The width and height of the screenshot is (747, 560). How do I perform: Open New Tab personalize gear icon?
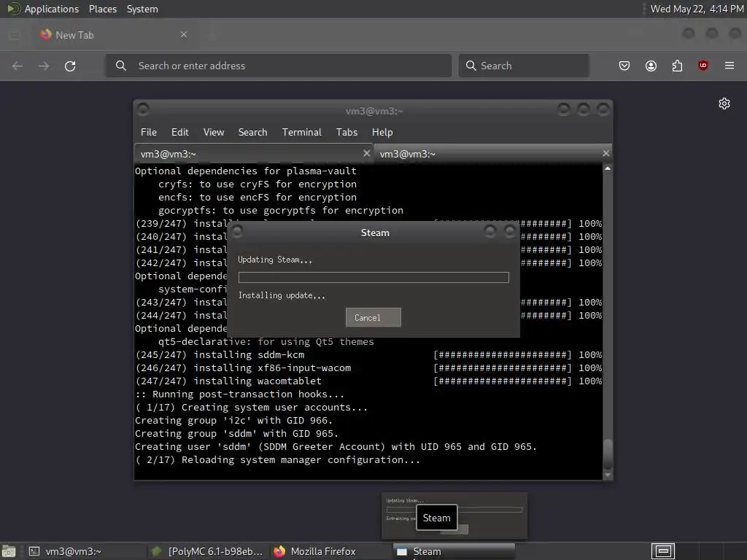724,104
